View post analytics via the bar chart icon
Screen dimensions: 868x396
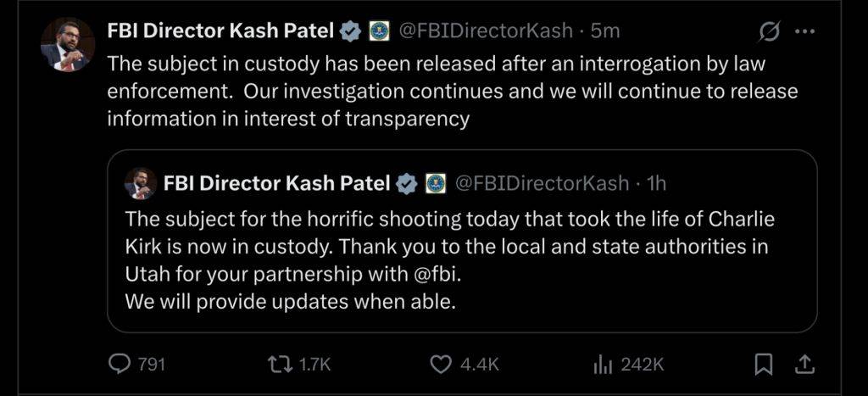tap(603, 364)
